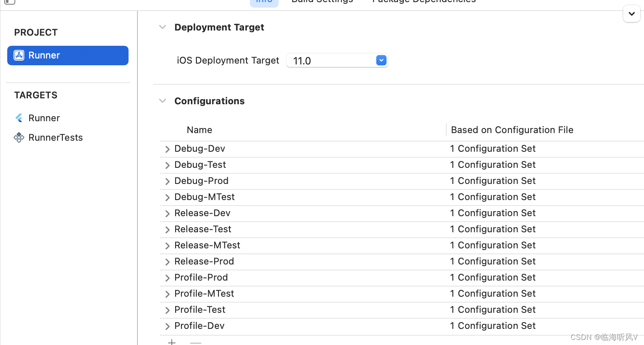Click the Configurations heading

click(210, 101)
